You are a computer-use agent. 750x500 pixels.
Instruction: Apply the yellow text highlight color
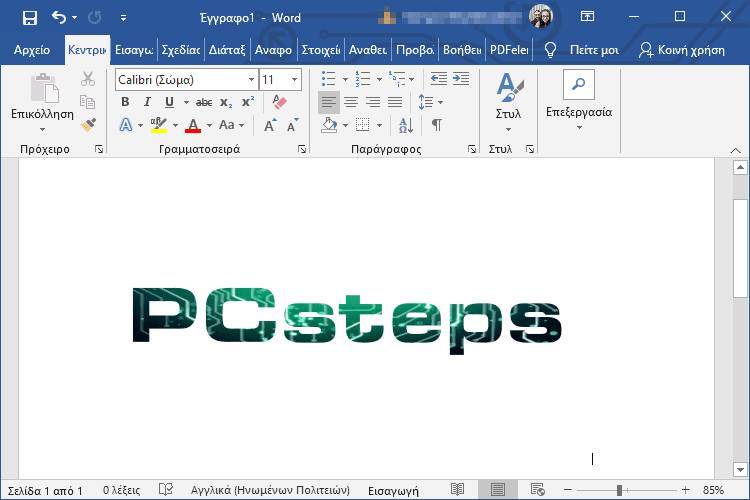coord(159,125)
